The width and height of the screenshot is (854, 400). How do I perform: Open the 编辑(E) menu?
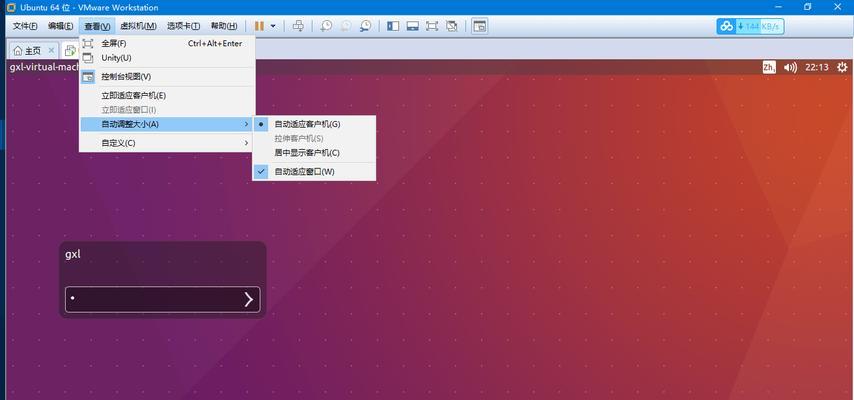tap(60, 26)
